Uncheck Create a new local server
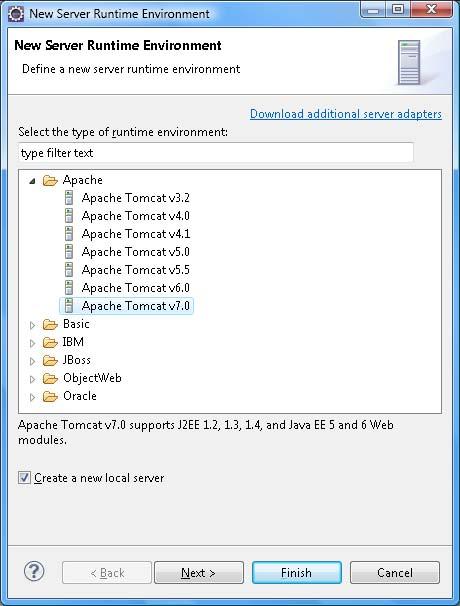 pyautogui.click(x=24, y=478)
